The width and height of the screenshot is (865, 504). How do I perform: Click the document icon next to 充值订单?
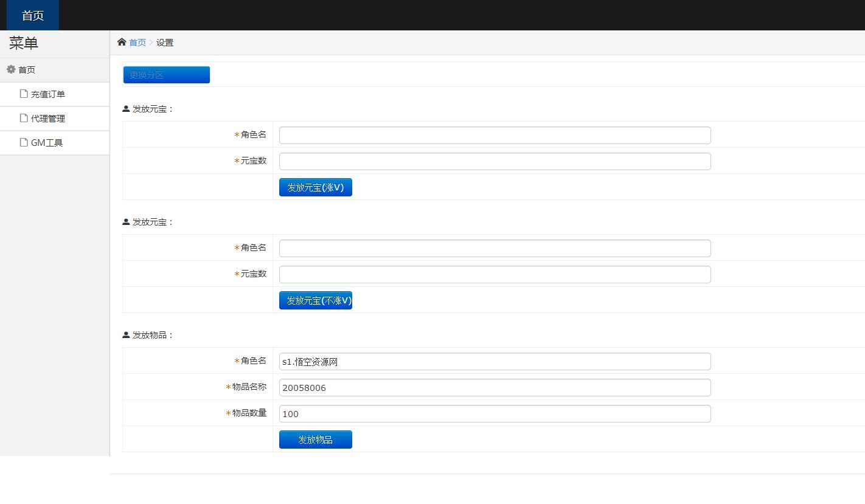pyautogui.click(x=24, y=94)
